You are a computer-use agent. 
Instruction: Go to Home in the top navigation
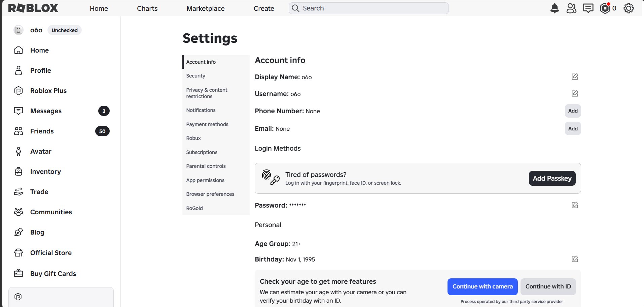click(99, 8)
